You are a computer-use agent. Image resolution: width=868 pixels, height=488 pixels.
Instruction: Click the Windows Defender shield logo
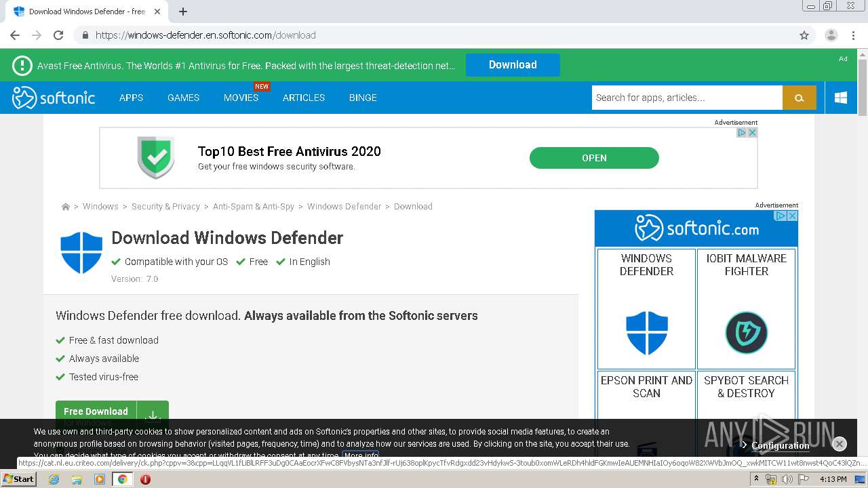pos(81,253)
